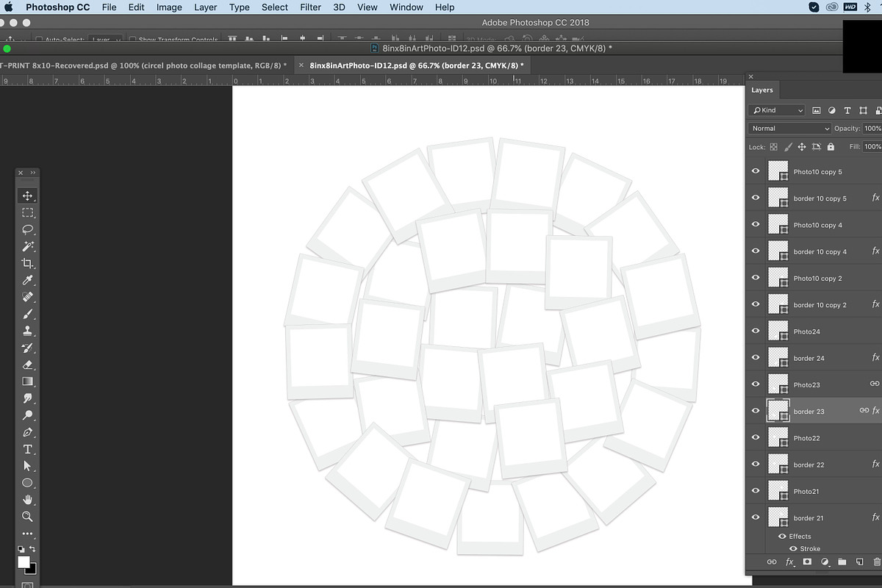
Task: Toggle visibility of the Effects entry
Action: 782,536
